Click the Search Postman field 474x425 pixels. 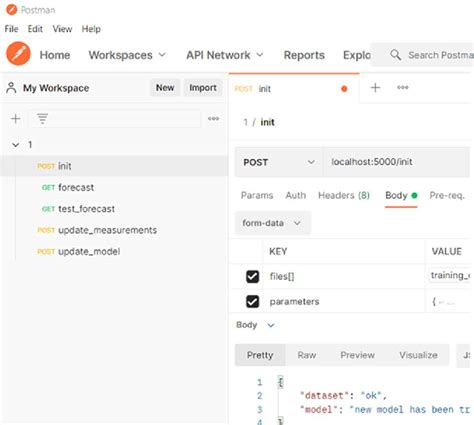click(423, 55)
